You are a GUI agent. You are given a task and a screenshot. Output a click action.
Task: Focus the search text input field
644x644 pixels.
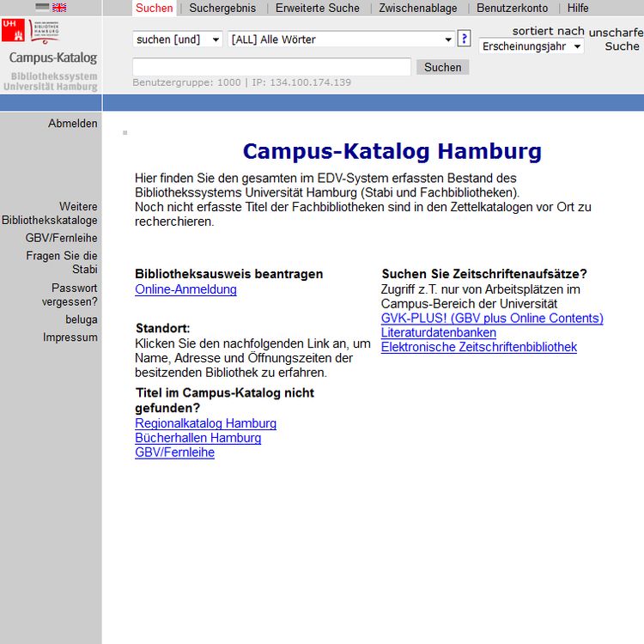pyautogui.click(x=271, y=67)
